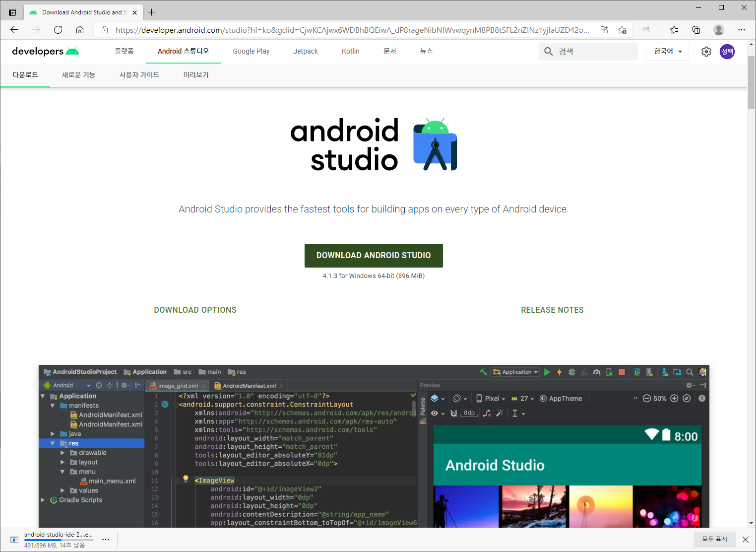Click the Android Studio IDE screenshot image
756x552 pixels.
coord(374,446)
